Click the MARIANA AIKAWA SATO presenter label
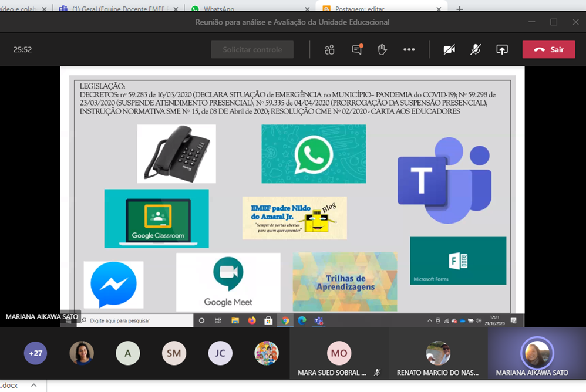The image size is (586, 392). coord(42,316)
